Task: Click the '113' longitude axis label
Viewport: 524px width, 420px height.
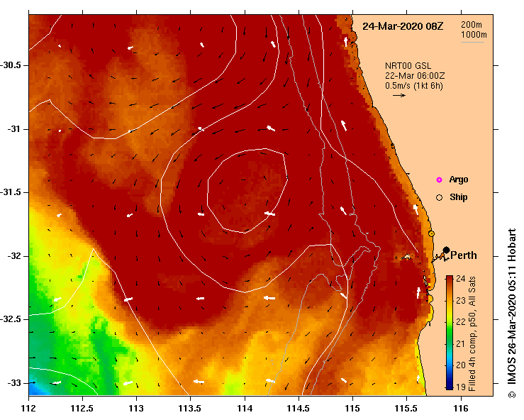Action: [x=136, y=409]
